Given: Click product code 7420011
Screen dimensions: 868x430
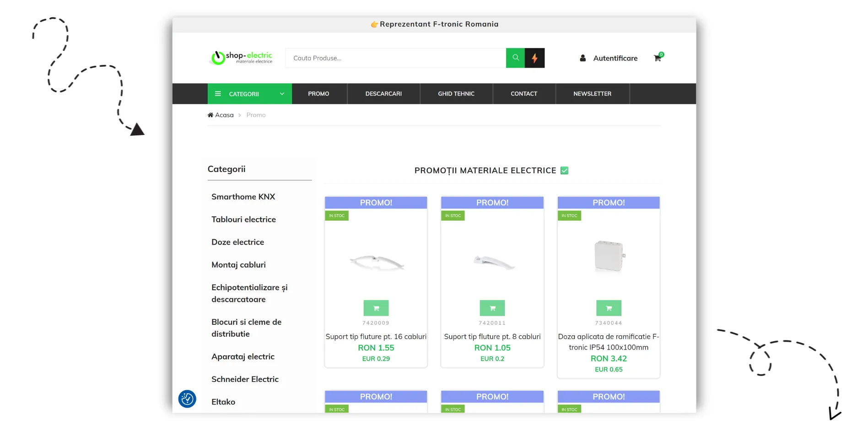Looking at the screenshot, I should pos(492,323).
